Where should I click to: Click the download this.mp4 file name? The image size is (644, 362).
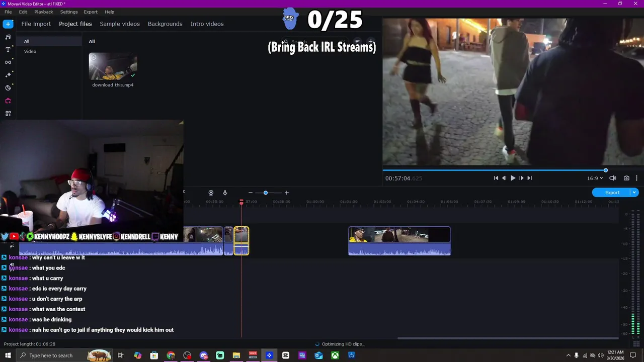[113, 85]
